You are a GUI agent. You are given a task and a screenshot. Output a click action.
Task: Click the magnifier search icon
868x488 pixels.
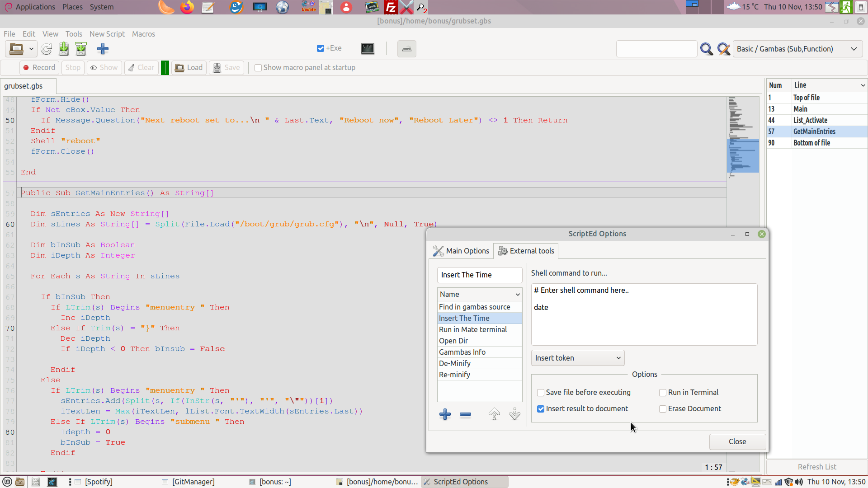(706, 49)
